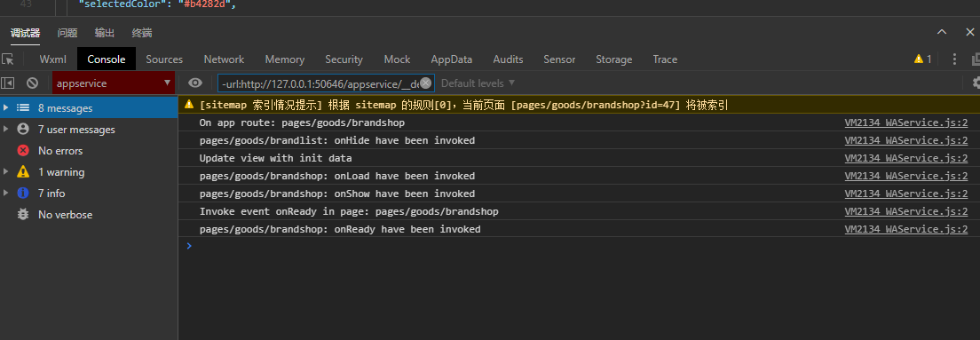Switch to the 终端 panel tab
Image resolution: width=980 pixels, height=340 pixels.
tap(142, 33)
